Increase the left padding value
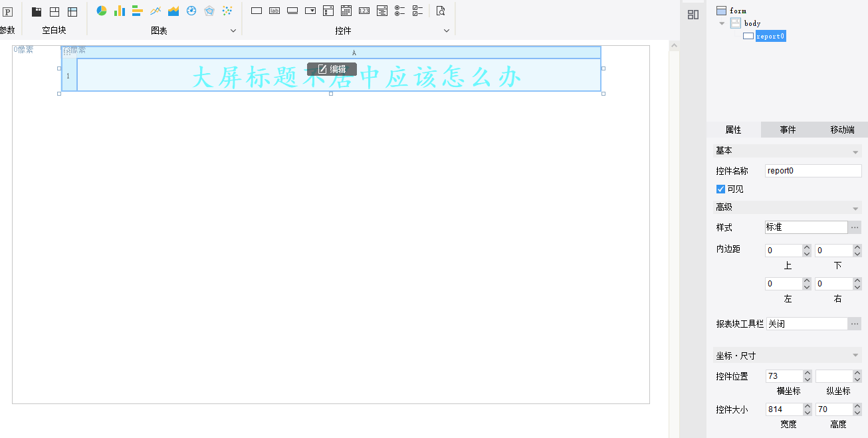Image resolution: width=868 pixels, height=438 pixels. (807, 281)
